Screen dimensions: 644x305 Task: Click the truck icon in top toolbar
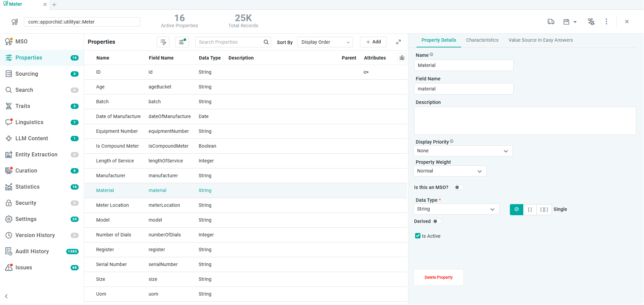click(x=551, y=22)
